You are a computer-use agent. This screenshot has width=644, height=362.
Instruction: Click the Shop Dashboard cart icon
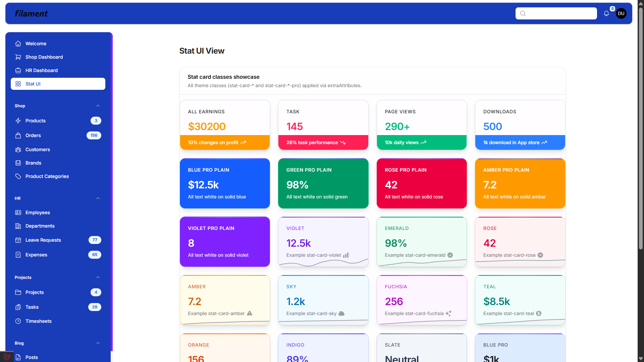pyautogui.click(x=18, y=57)
